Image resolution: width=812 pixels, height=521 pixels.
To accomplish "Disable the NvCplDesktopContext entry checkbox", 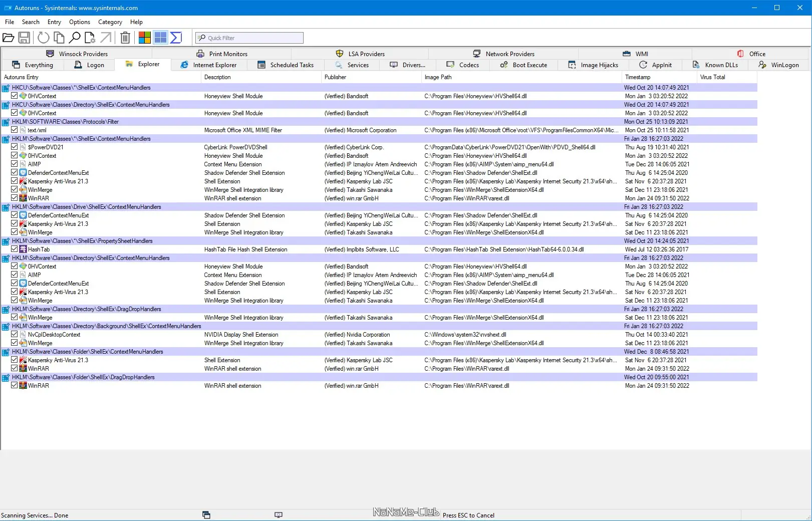I will 15,335.
